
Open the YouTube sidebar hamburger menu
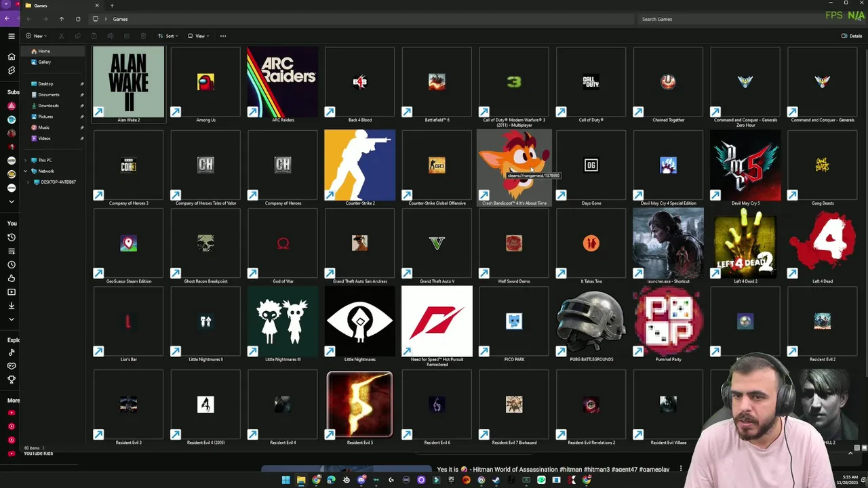[x=12, y=36]
